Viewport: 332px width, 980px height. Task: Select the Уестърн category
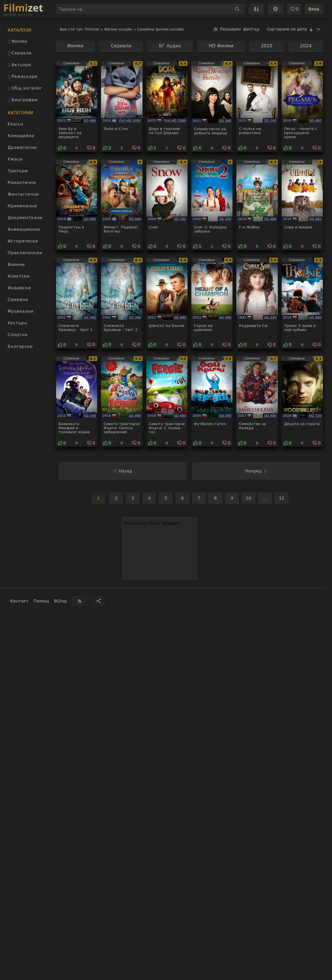point(17,323)
